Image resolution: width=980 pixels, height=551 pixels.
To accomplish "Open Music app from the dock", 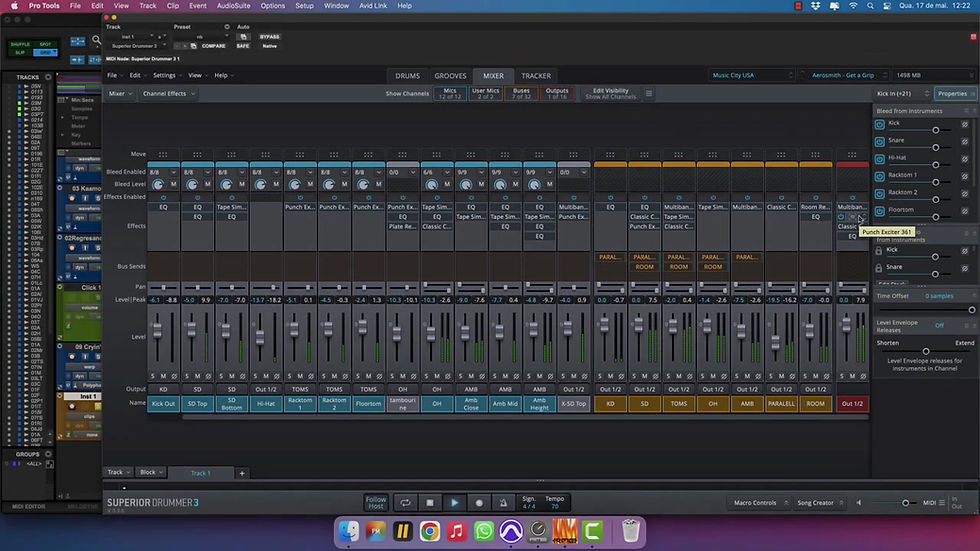I will point(456,532).
